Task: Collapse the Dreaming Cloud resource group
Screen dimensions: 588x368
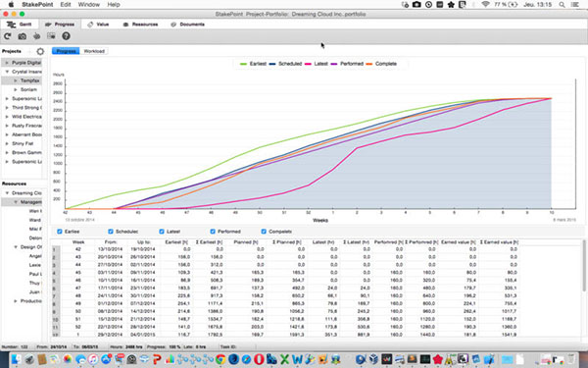Action: 7,193
